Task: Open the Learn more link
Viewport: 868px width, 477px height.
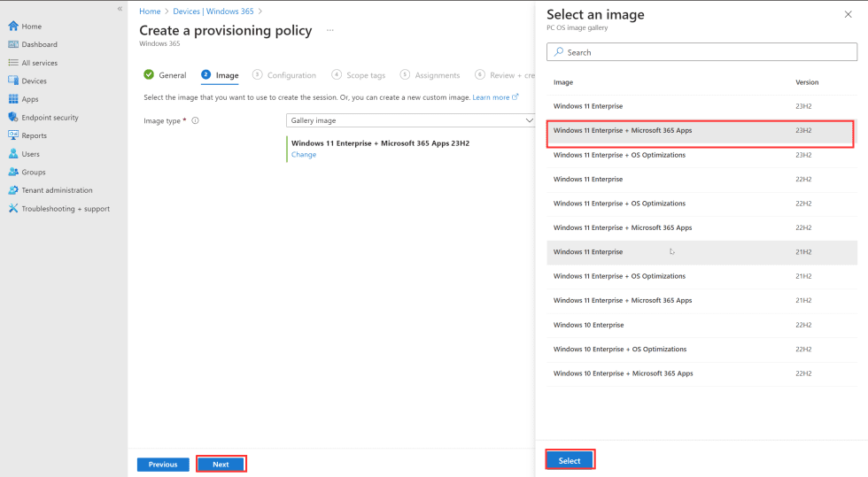Action: click(x=495, y=97)
